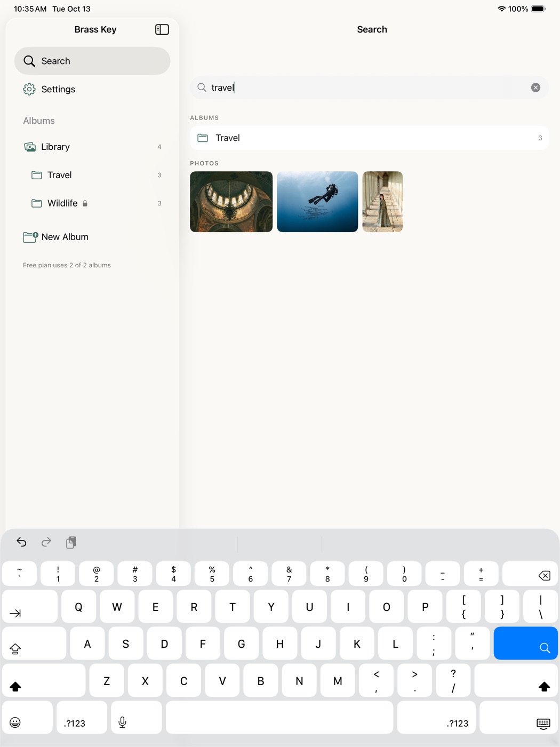The height and width of the screenshot is (747, 560).
Task: Focus the search text field containing travel
Action: pyautogui.click(x=369, y=88)
